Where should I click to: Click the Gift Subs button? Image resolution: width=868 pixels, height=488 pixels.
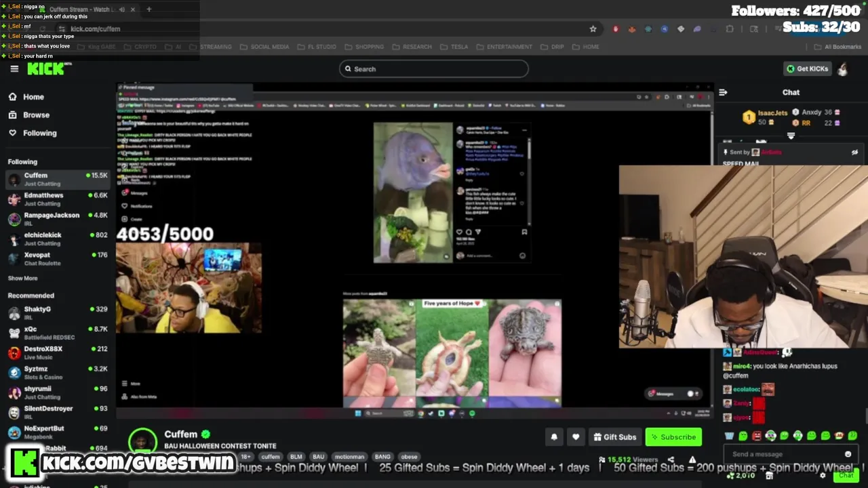tap(614, 437)
